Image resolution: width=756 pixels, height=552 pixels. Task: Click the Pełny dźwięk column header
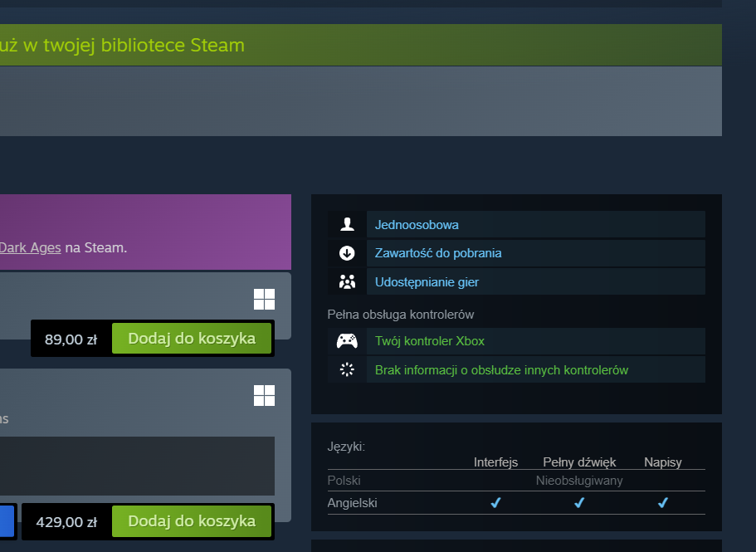click(579, 462)
